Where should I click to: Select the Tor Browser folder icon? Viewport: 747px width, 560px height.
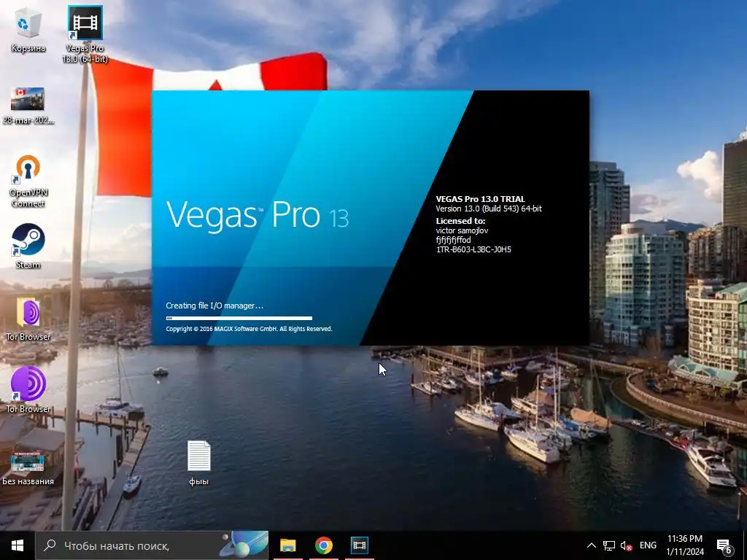(x=28, y=319)
